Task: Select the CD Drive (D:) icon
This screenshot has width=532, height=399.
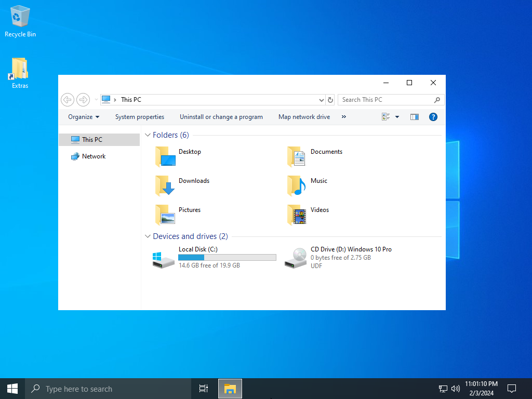Action: pyautogui.click(x=296, y=258)
